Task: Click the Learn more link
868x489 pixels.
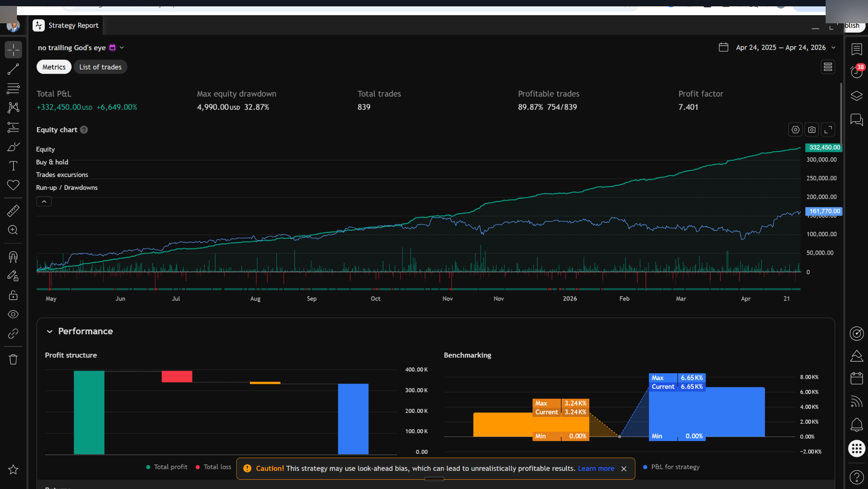Action: (x=596, y=468)
